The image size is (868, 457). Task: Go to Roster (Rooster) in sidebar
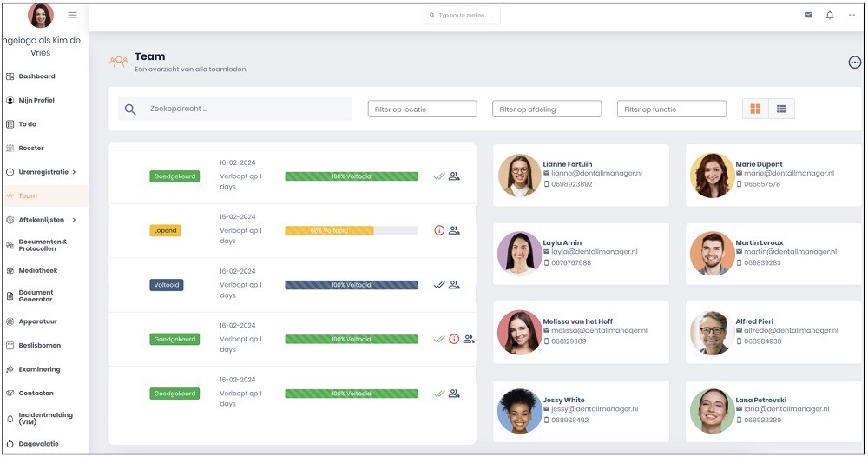pos(31,148)
